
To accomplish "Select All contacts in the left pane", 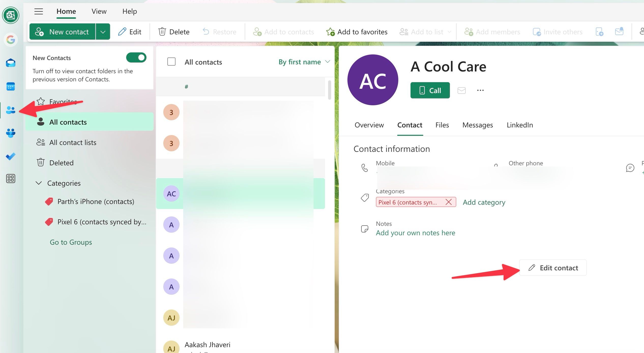I will click(x=90, y=122).
